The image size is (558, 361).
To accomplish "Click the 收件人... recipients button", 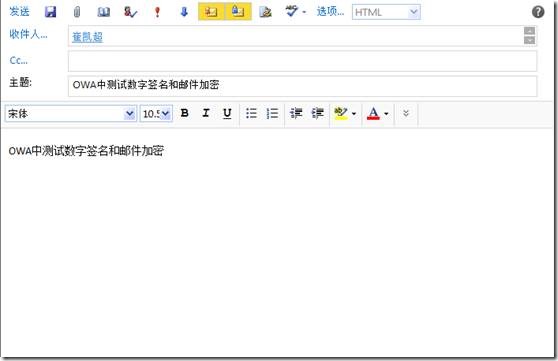I will (x=28, y=35).
